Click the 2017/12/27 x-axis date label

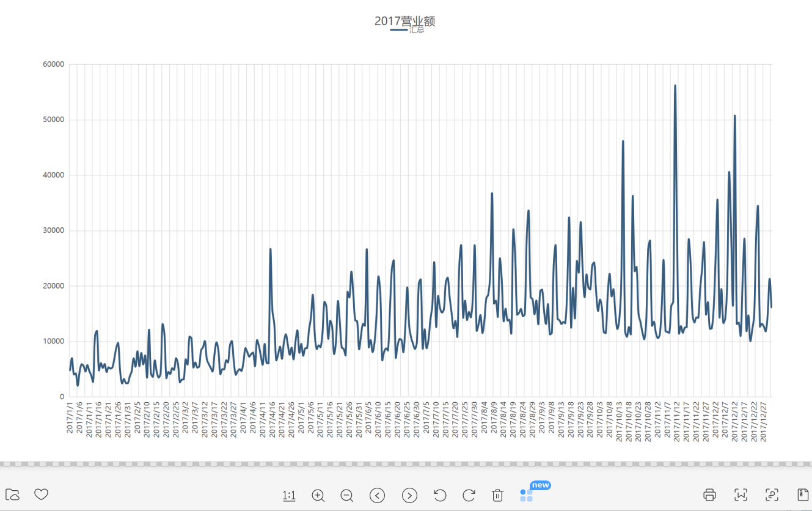(x=763, y=421)
